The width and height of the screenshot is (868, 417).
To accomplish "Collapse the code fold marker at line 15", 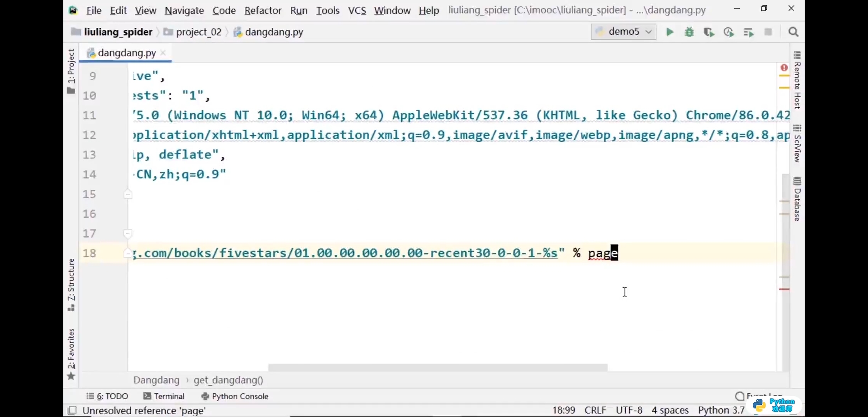I will pyautogui.click(x=128, y=194).
